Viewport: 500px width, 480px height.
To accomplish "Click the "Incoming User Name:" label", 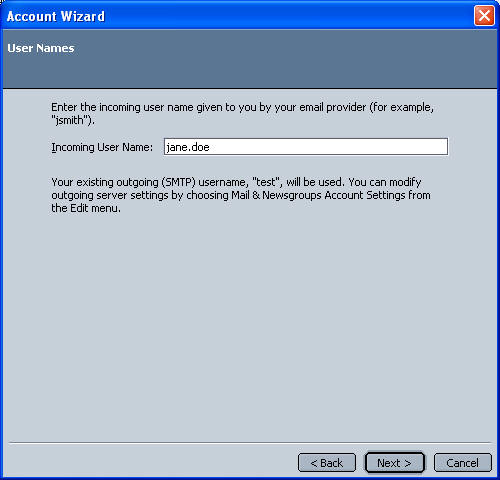I will pyautogui.click(x=102, y=147).
